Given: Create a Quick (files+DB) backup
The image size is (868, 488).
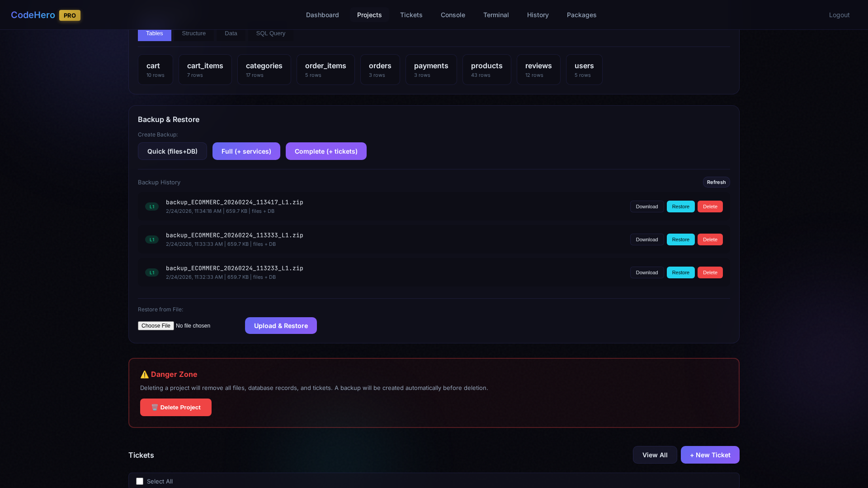Looking at the screenshot, I should click(x=172, y=151).
